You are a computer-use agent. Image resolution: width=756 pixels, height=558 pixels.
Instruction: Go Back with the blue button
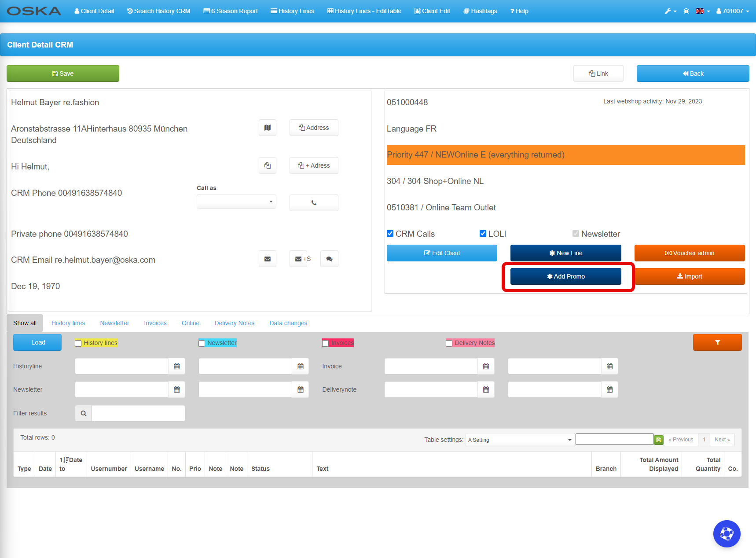coord(693,73)
